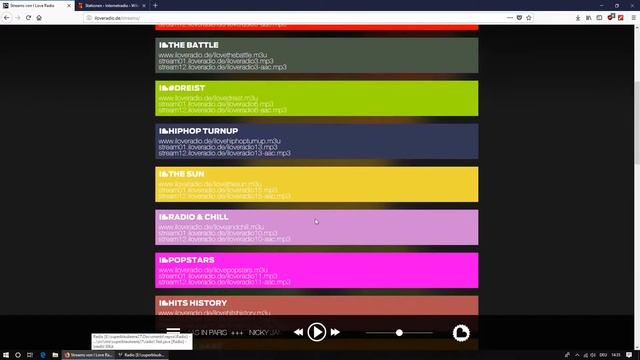Viewport: 640px width, 360px height.
Task: Go to the browser Home page icon
Action: [x=39, y=18]
